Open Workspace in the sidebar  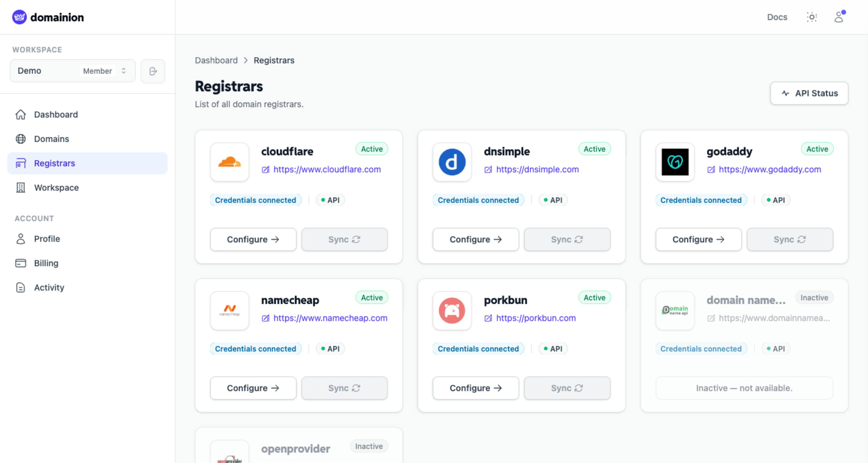[87, 187]
